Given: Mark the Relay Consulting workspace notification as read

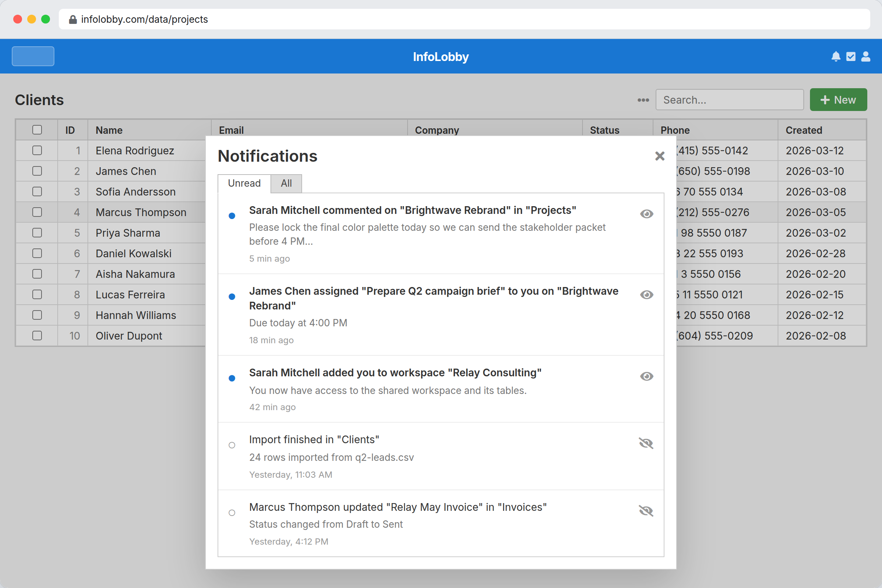Looking at the screenshot, I should coord(647,376).
